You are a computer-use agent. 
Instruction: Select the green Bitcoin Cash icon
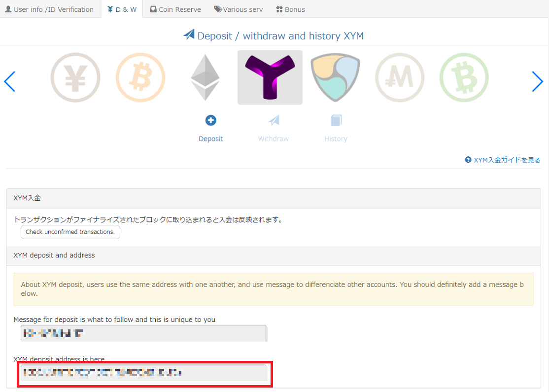pos(464,77)
